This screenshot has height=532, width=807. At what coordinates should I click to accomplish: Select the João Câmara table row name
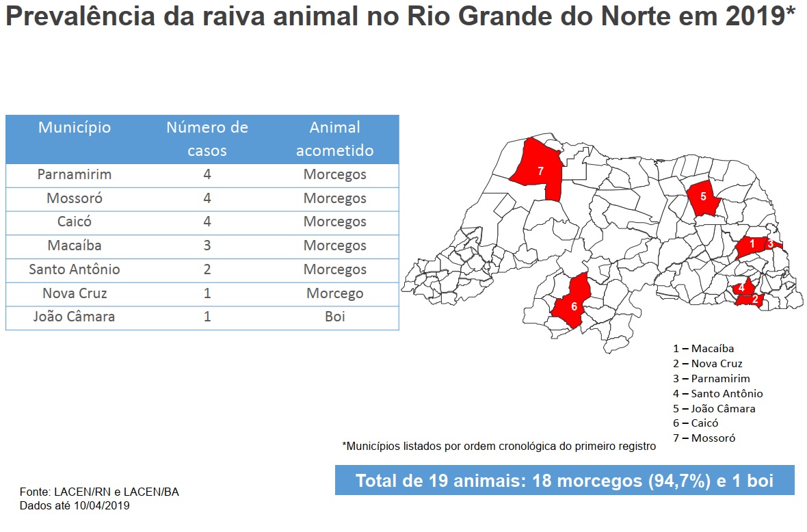click(75, 317)
